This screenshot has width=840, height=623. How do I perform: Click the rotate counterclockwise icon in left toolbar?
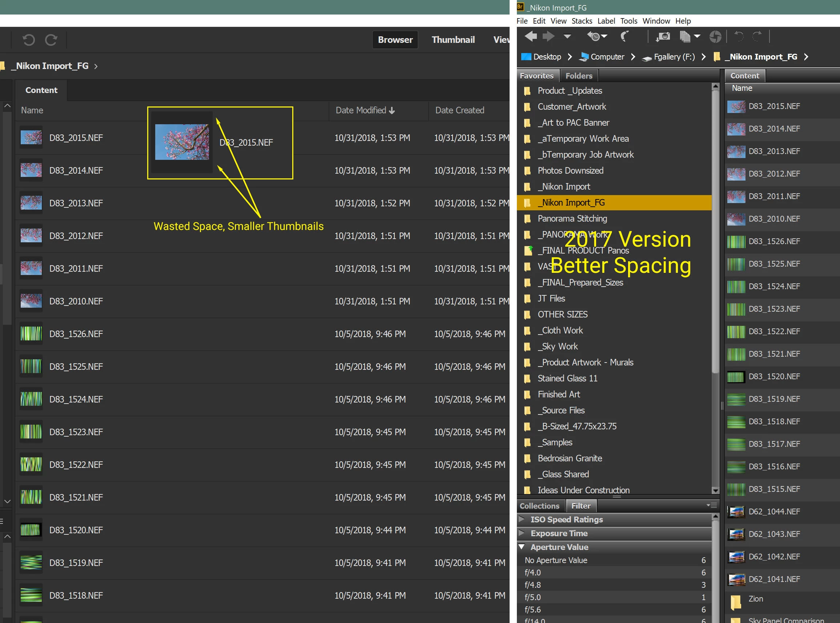pos(29,40)
